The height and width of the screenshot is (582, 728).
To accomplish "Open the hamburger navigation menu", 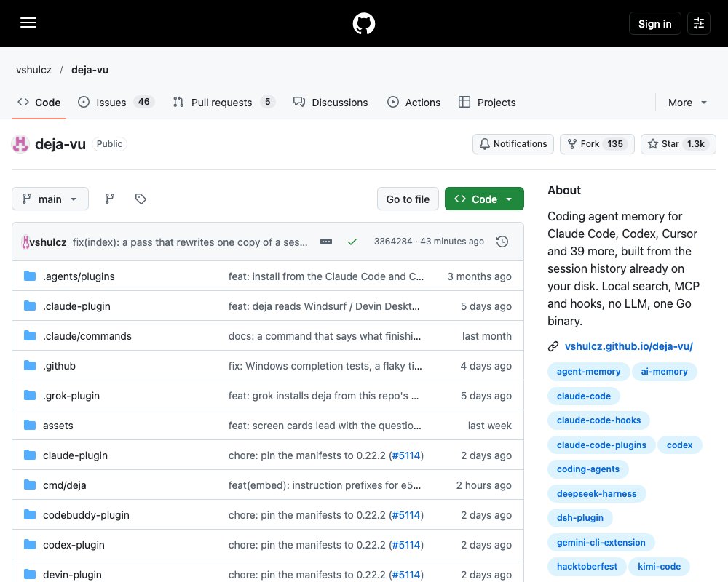I will coord(28,23).
